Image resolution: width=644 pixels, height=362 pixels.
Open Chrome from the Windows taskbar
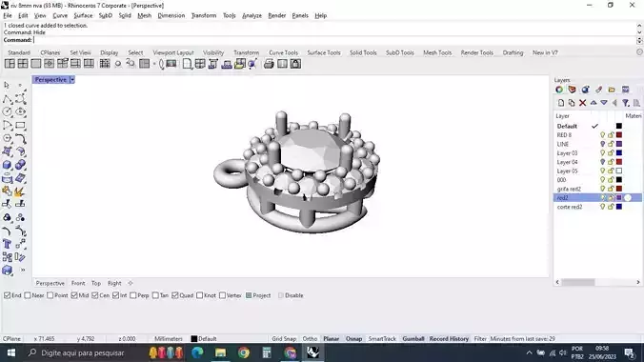(x=244, y=352)
